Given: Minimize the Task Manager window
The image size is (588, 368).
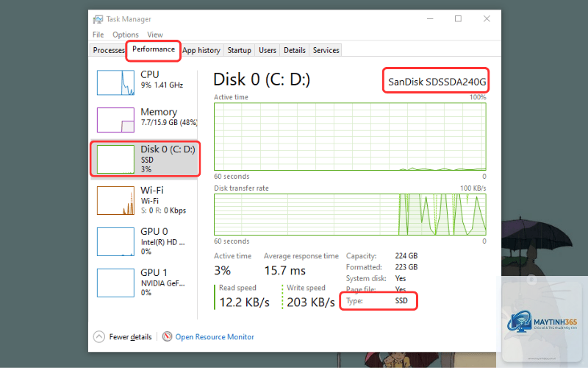Looking at the screenshot, I should (x=430, y=19).
